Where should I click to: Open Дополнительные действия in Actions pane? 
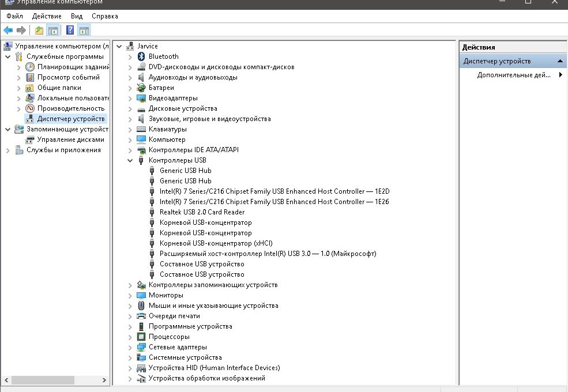click(x=514, y=75)
